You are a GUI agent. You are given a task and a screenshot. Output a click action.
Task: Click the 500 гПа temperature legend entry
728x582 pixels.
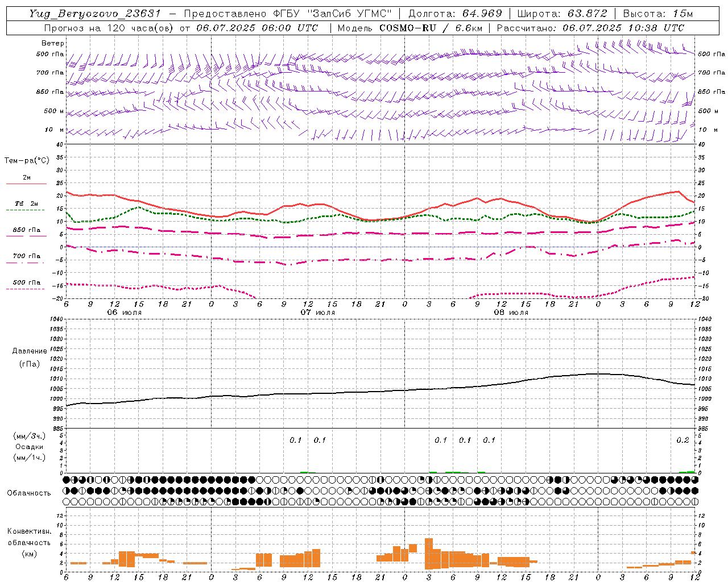point(27,282)
